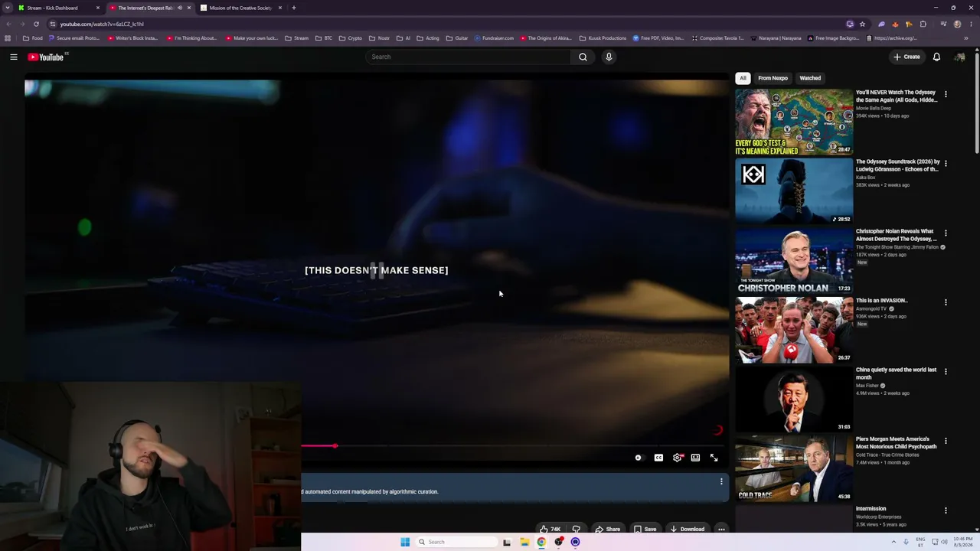Viewport: 980px width, 551px height.
Task: Reload the page with the browser refresh icon
Action: tap(36, 24)
